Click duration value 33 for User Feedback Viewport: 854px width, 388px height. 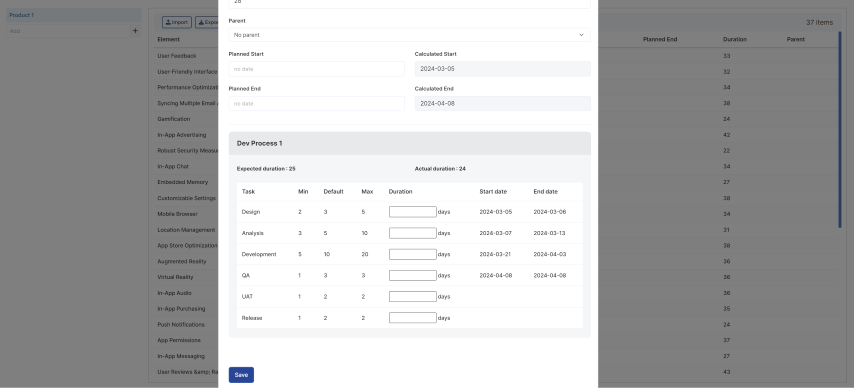point(727,56)
